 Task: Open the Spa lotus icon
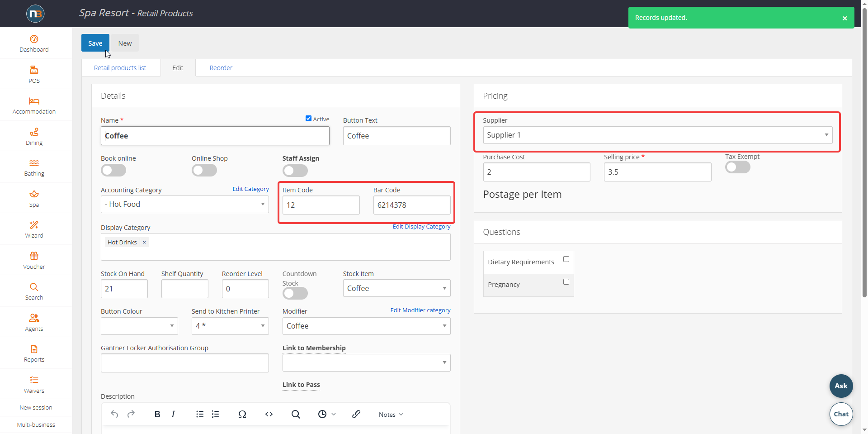34,194
